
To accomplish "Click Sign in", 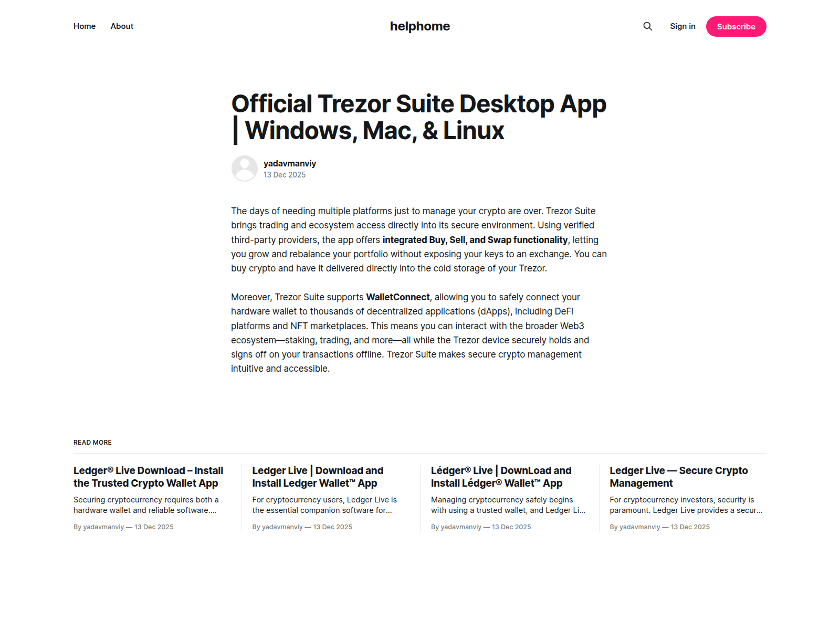I will coord(682,26).
